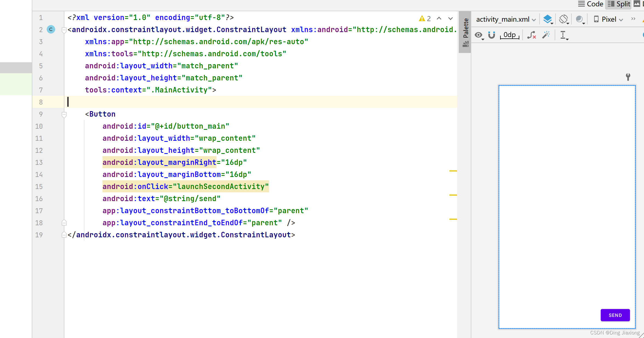Open the Guidelines helper icon
Image resolution: width=644 pixels, height=338 pixels.
click(563, 35)
